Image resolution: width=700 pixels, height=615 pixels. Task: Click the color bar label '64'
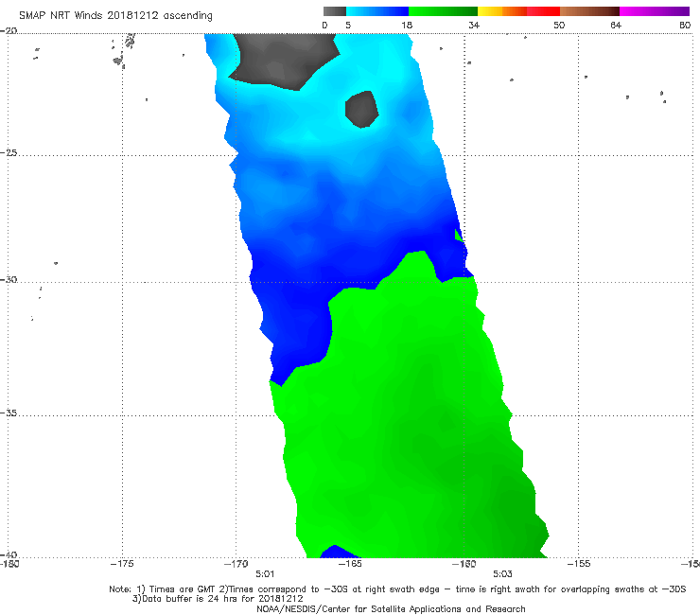(616, 25)
